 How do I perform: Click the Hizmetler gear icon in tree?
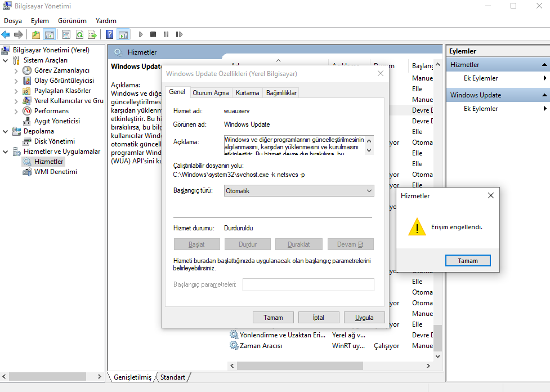27,162
